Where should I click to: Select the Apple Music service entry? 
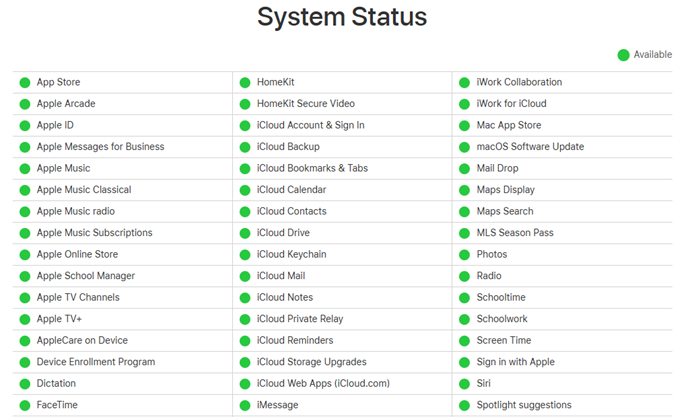(x=63, y=168)
